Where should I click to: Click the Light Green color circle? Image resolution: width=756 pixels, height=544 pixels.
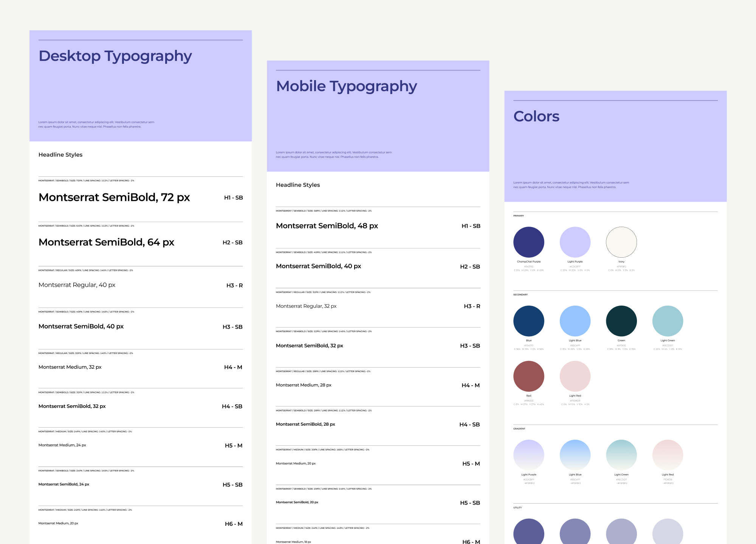tap(668, 321)
